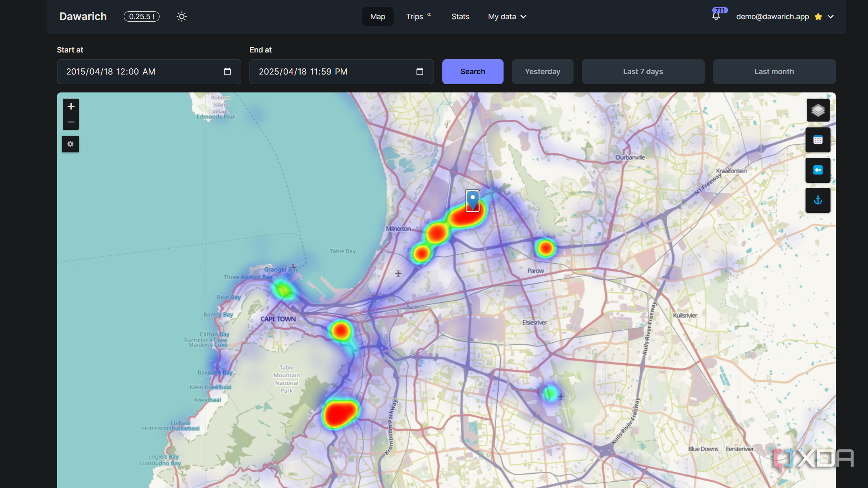Zoom out on the map

click(71, 122)
